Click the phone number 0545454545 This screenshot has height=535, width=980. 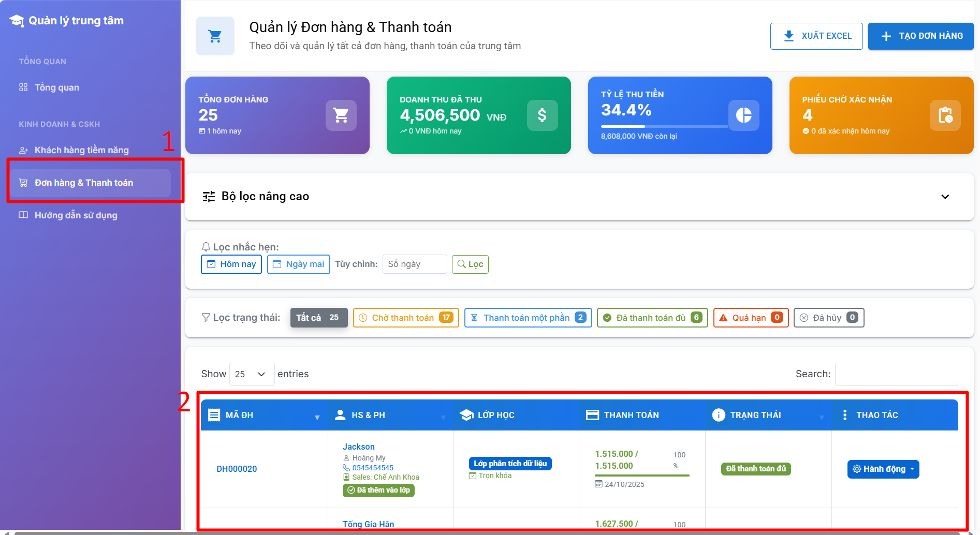372,468
